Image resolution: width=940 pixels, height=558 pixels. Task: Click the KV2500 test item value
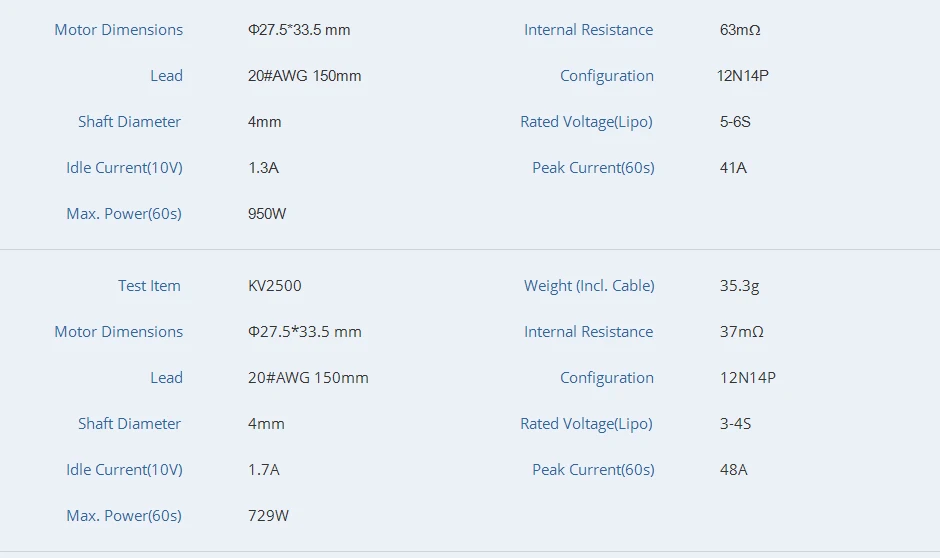[275, 285]
